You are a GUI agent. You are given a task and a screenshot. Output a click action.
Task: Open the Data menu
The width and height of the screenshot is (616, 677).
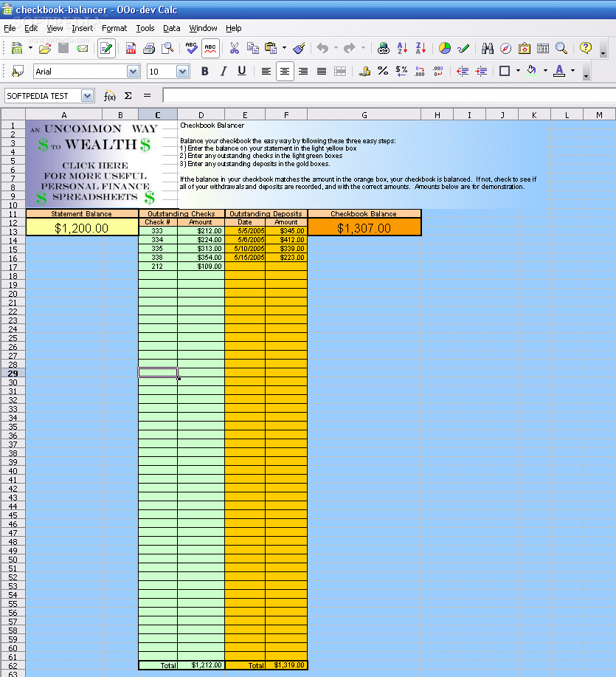click(x=172, y=29)
